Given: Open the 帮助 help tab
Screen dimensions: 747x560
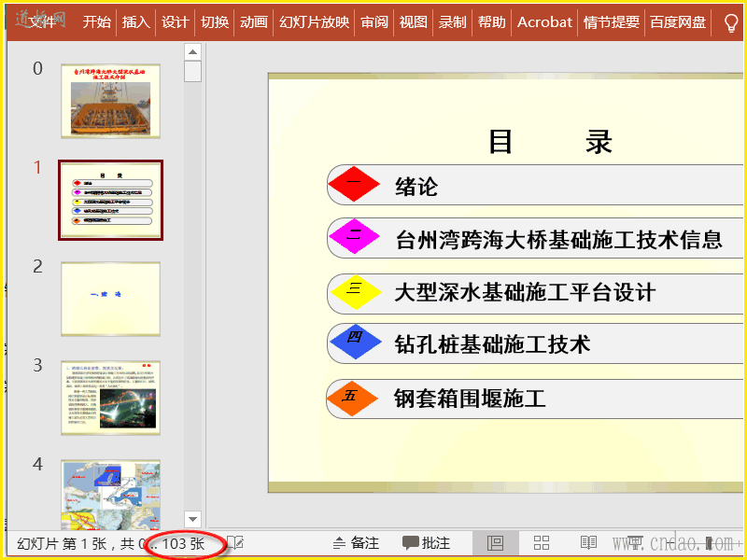Looking at the screenshot, I should [492, 21].
